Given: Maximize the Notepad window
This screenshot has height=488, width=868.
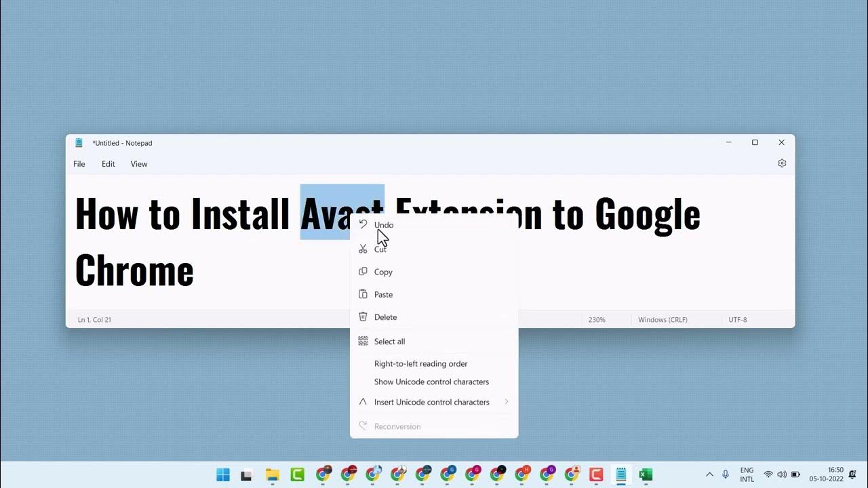Looking at the screenshot, I should point(755,143).
